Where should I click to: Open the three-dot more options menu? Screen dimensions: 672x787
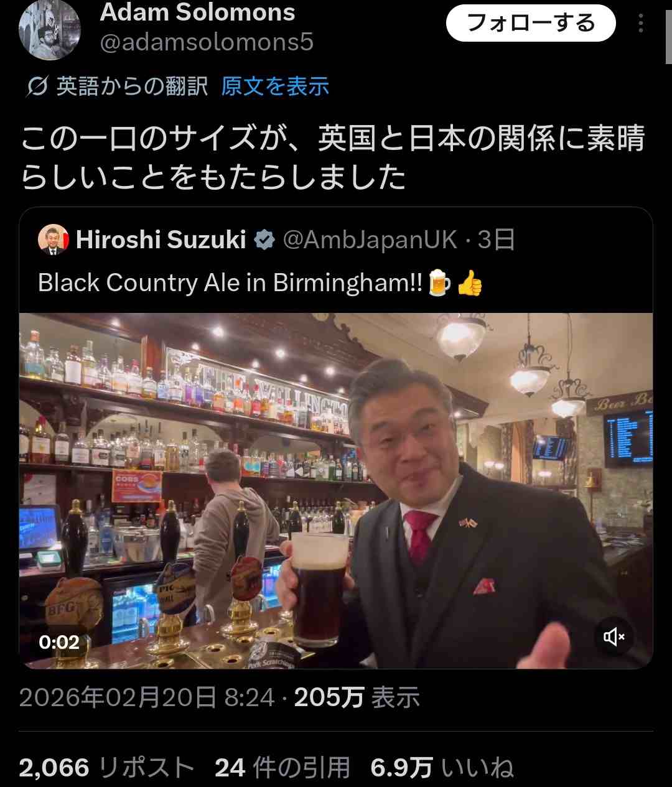coord(640,23)
